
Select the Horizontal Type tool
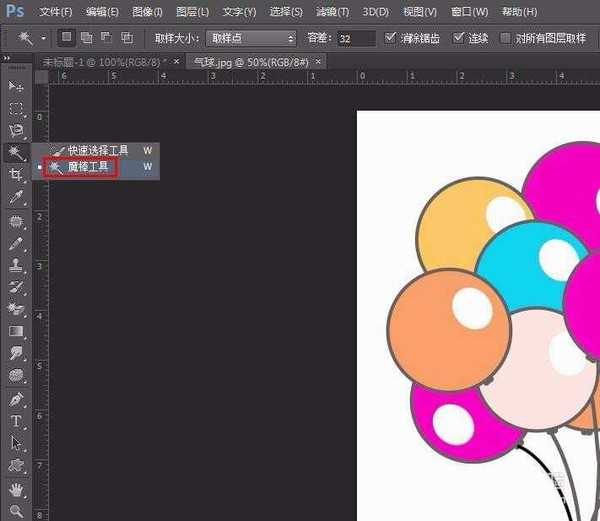click(16, 421)
